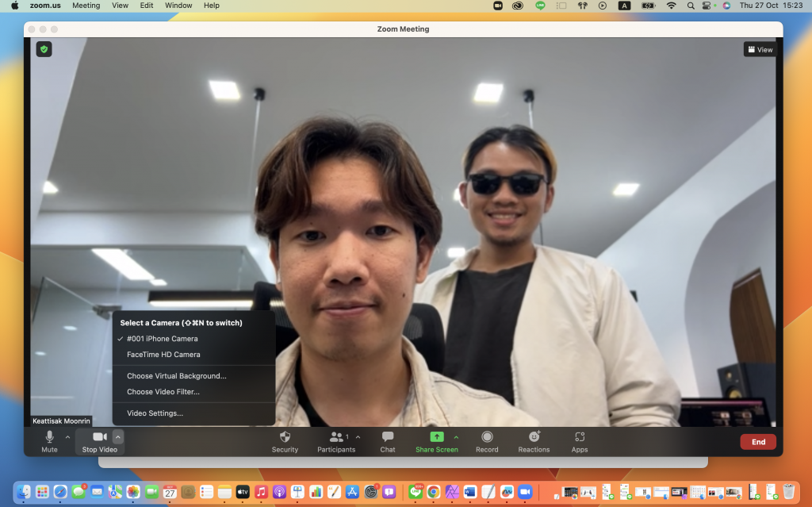Click the green encryption shield badge
Image resolution: width=812 pixels, height=507 pixels.
point(44,49)
